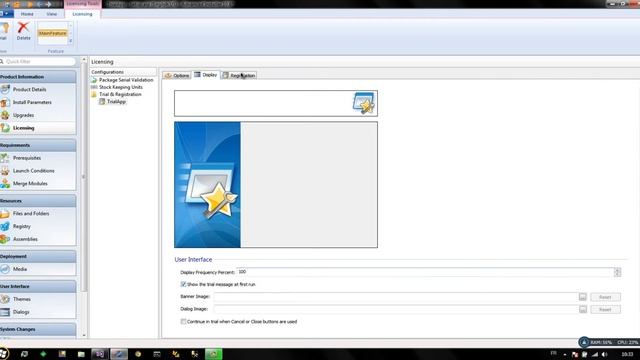Expand System Changes section header
This screenshot has width=640, height=360.
click(x=38, y=329)
